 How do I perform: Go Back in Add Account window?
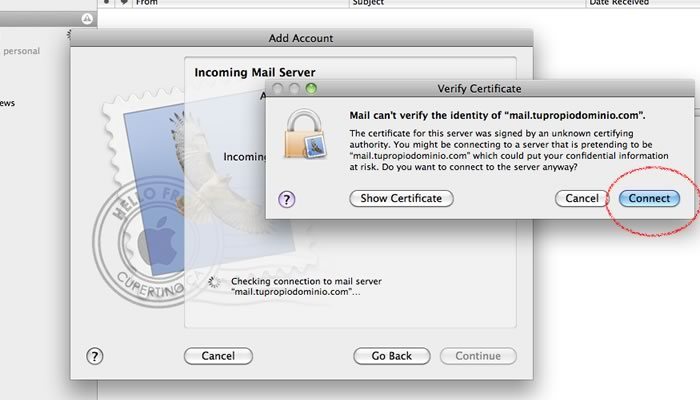(x=392, y=356)
